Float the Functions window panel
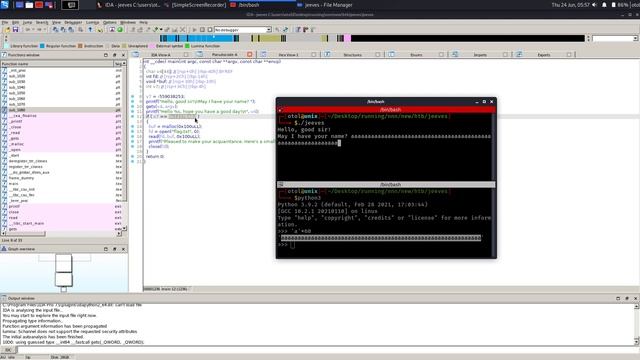This screenshot has height=360, width=640. pos(114,55)
